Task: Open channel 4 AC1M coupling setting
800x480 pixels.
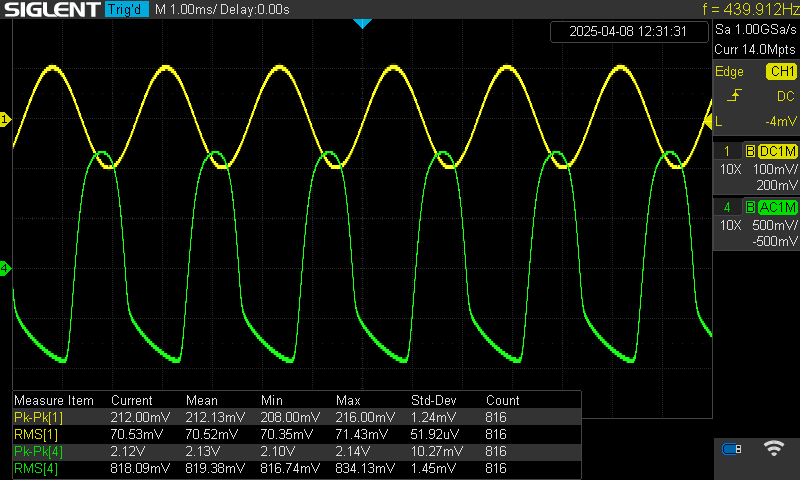Action: (777, 207)
